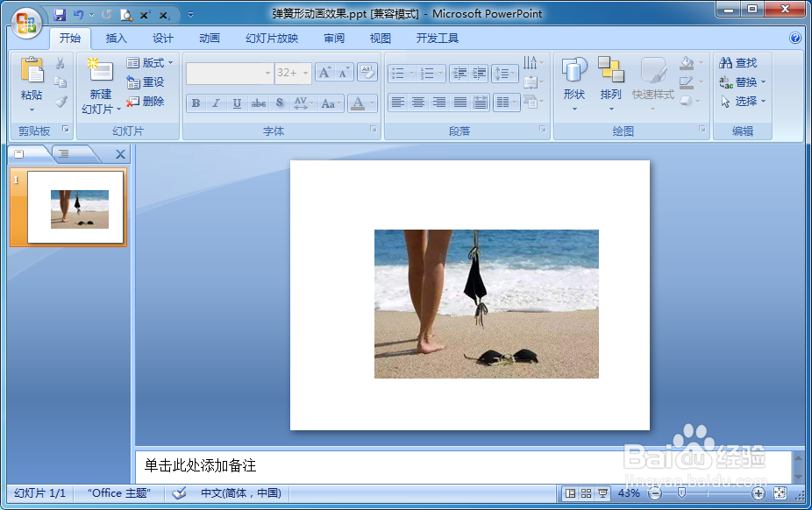Click the 快速样式 quick styles button
The height and width of the screenshot is (510, 812).
653,84
